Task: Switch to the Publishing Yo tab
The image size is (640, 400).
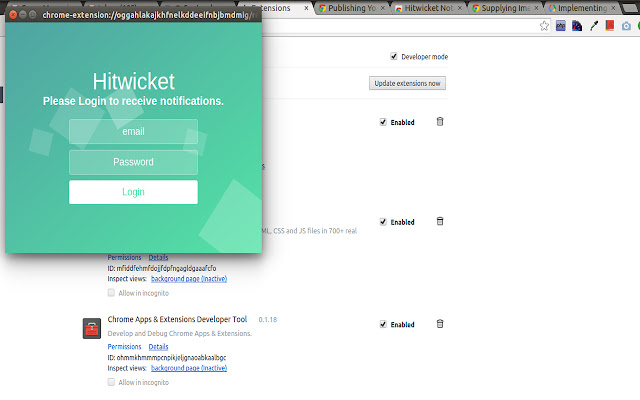Action: (x=352, y=8)
